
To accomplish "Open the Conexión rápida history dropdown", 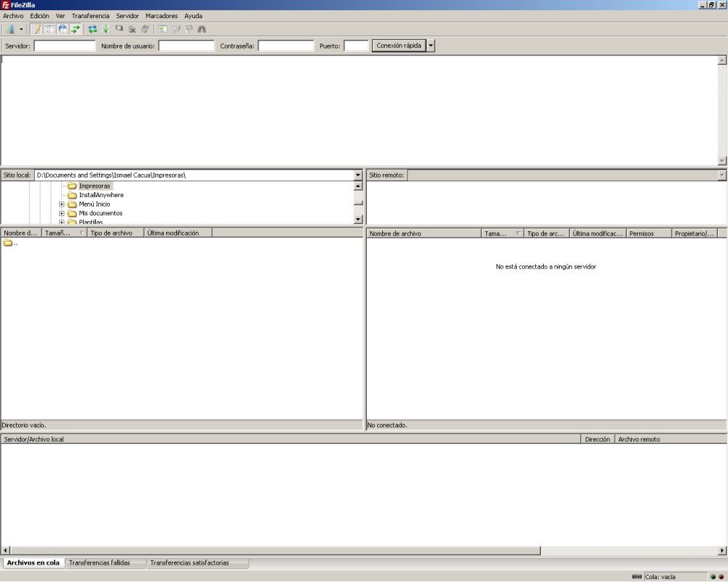I will (x=431, y=46).
